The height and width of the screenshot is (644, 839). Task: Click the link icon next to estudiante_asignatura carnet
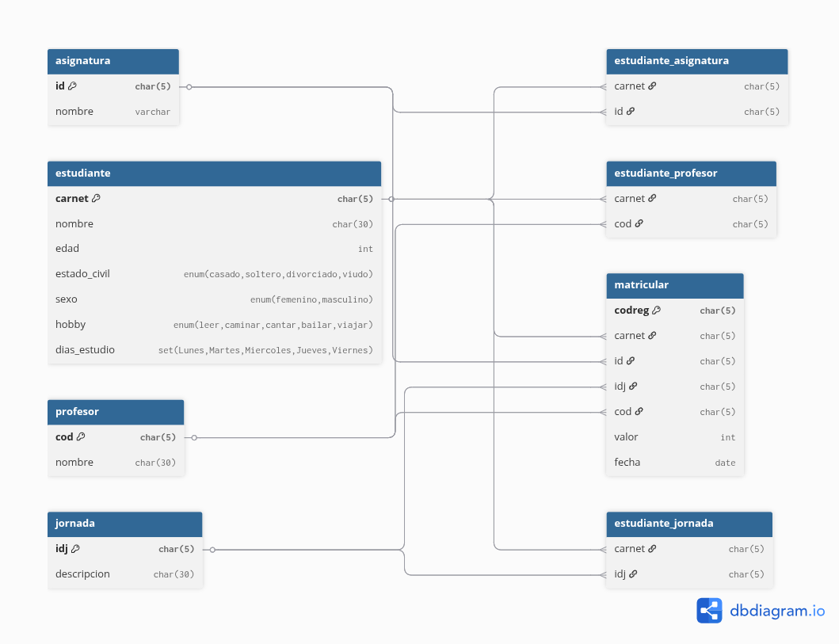(652, 86)
